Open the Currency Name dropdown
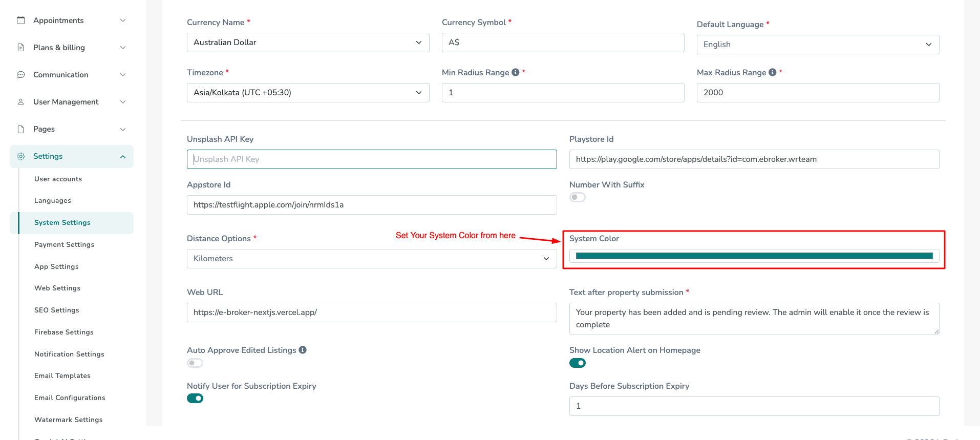The image size is (980, 440). (308, 43)
